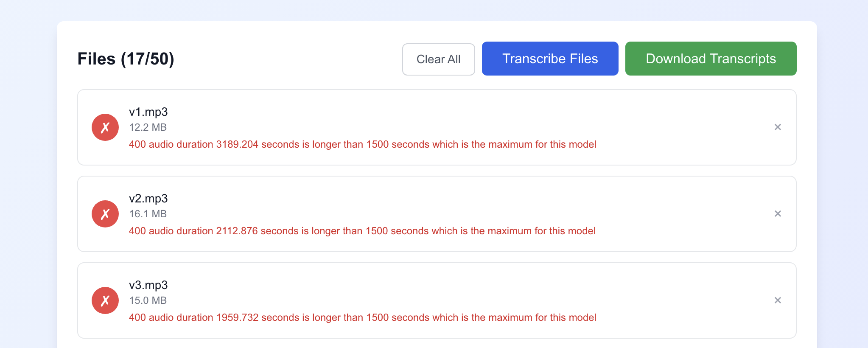The image size is (868, 348).
Task: Select the v2.mp3 file name
Action: pyautogui.click(x=148, y=199)
